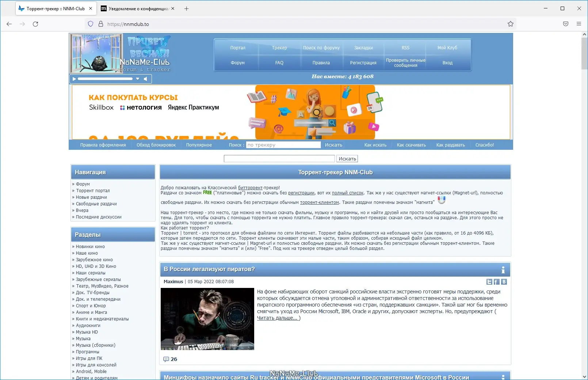Bookmark this page with the star icon

click(x=511, y=24)
